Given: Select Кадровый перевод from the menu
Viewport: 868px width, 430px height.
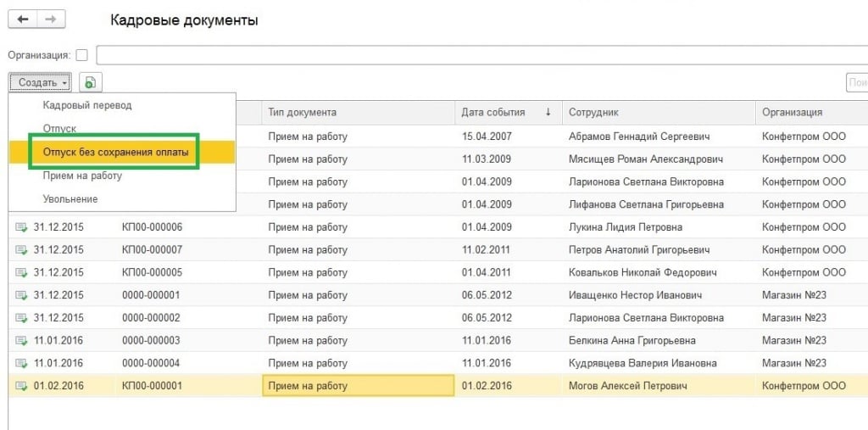Looking at the screenshot, I should coord(87,105).
